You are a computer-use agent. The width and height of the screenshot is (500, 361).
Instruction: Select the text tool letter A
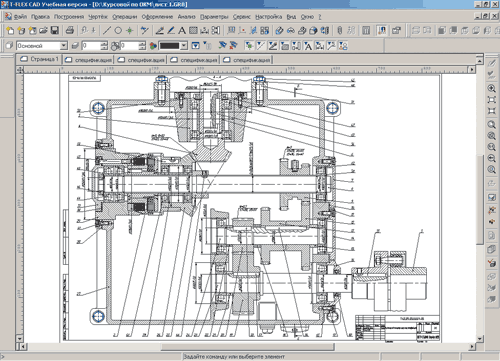click(182, 31)
